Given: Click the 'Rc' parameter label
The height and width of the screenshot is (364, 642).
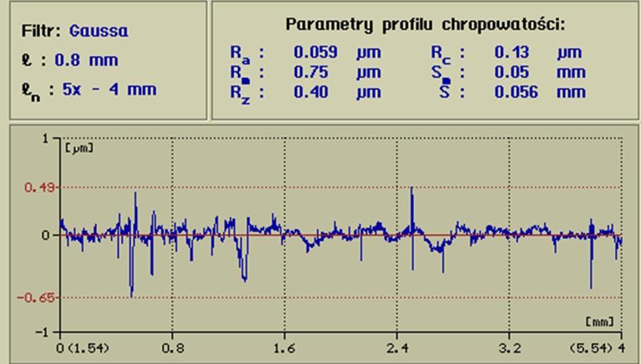Looking at the screenshot, I should [x=441, y=54].
